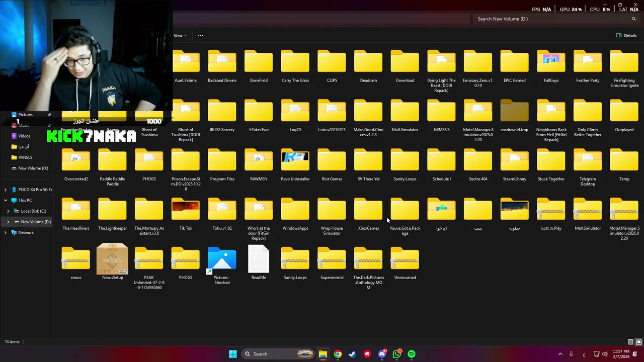644x362 pixels.
Task: Open the Backseat Drivers folder
Action: pos(222,66)
